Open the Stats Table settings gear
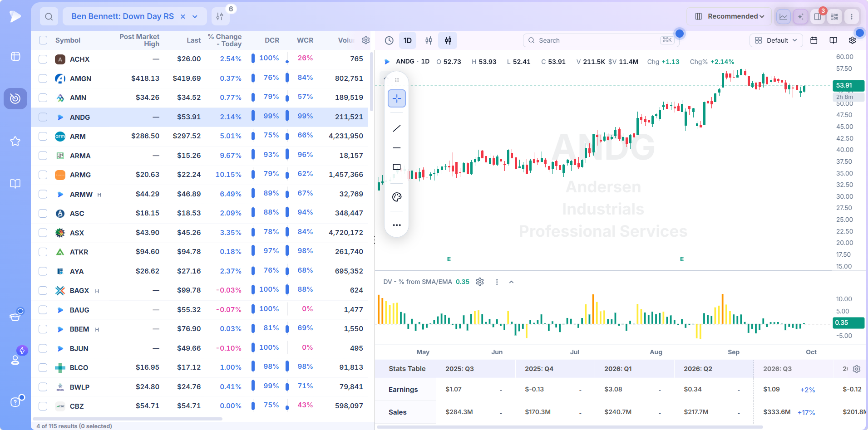Viewport: 868px width, 430px height. [x=857, y=369]
